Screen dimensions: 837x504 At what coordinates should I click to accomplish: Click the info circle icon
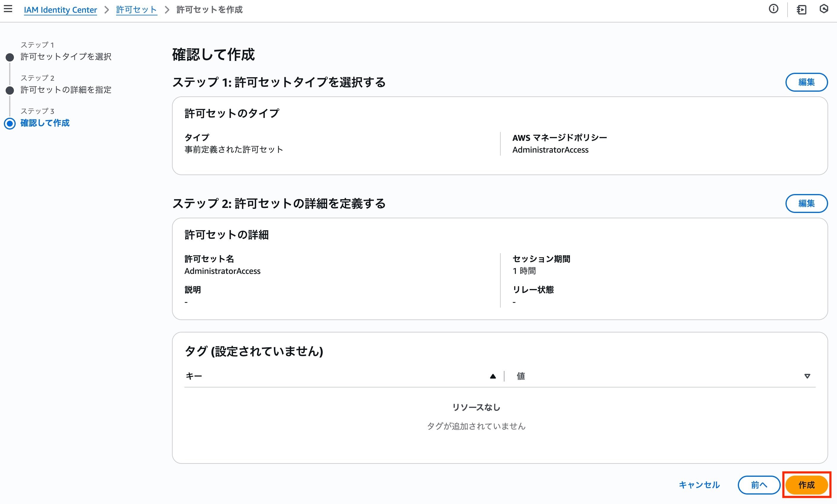[x=773, y=9]
